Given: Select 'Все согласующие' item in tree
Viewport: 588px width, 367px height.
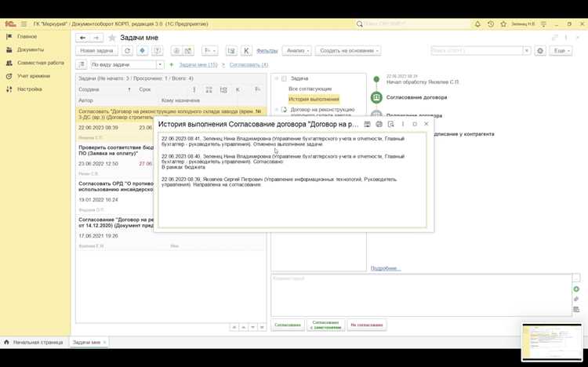Looking at the screenshot, I should coord(310,89).
